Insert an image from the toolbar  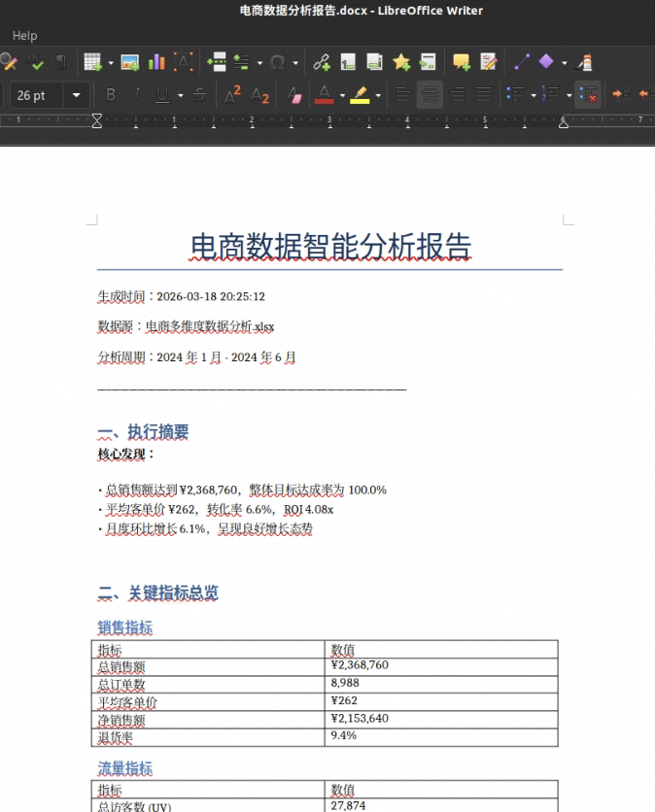pos(129,63)
